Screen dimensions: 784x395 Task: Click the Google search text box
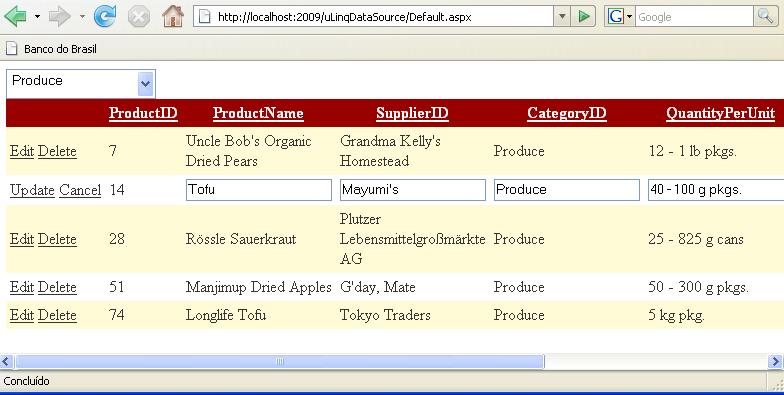[694, 17]
